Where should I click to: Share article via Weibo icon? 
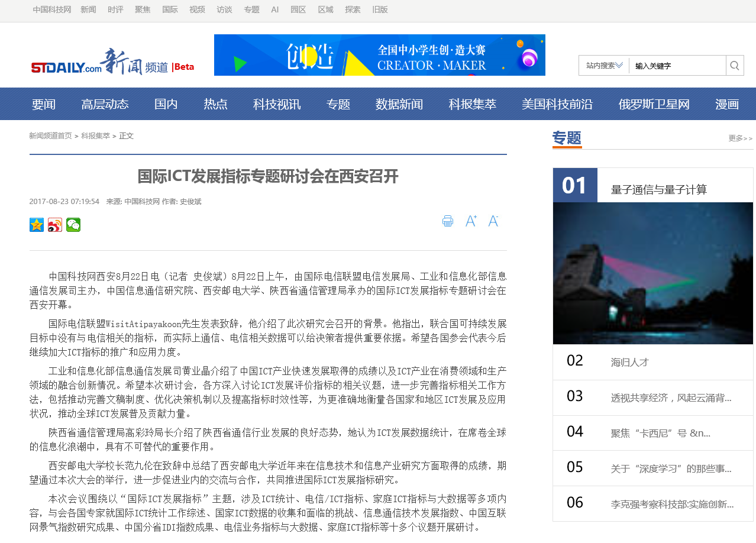pos(55,225)
